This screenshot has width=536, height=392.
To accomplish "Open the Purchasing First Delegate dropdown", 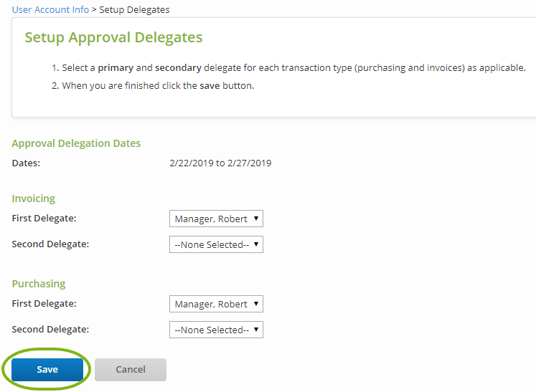I will [216, 304].
